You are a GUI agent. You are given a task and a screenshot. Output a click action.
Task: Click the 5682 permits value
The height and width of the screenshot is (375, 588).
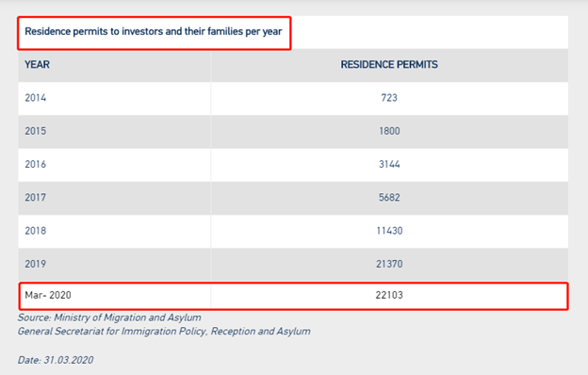[389, 197]
